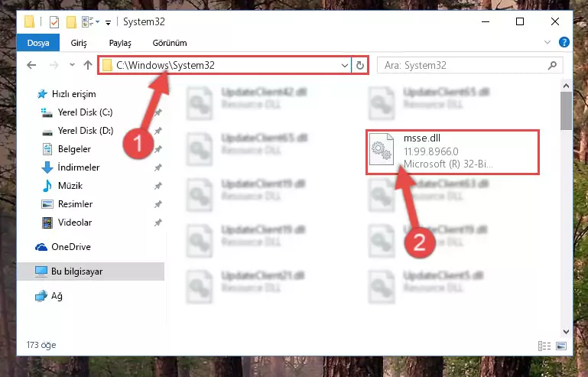This screenshot has height=377, width=588.
Task: Open Yerel Disk (D:) in the sidebar
Action: 86,131
